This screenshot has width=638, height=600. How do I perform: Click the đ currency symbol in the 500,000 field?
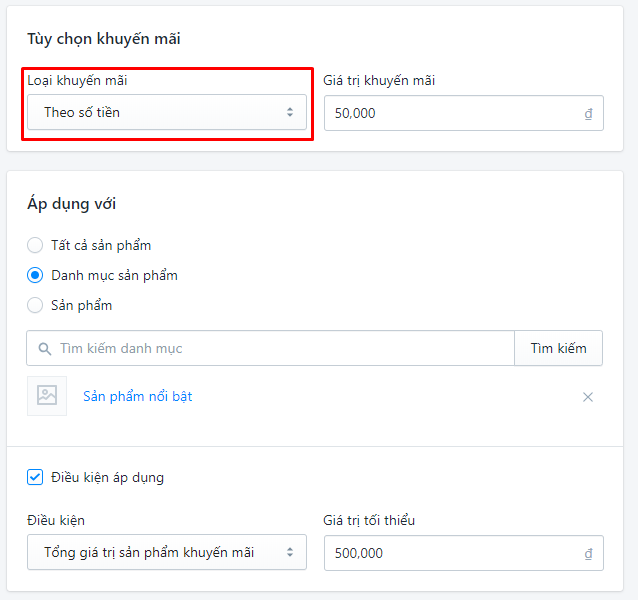[x=588, y=554]
